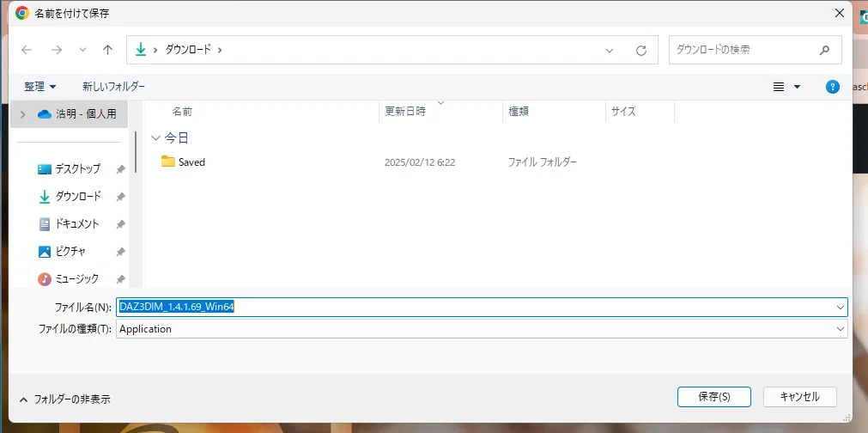868x433 pixels.
Task: Open ミュージック in the sidebar
Action: [77, 278]
